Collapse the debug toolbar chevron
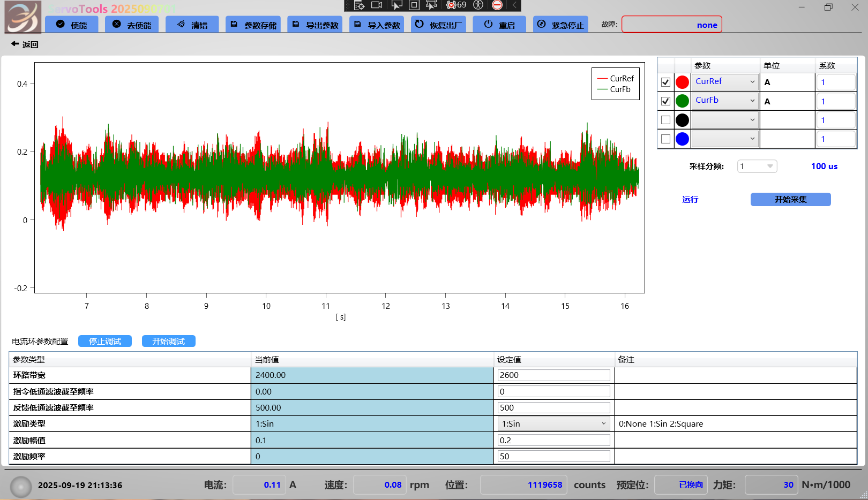 point(514,5)
